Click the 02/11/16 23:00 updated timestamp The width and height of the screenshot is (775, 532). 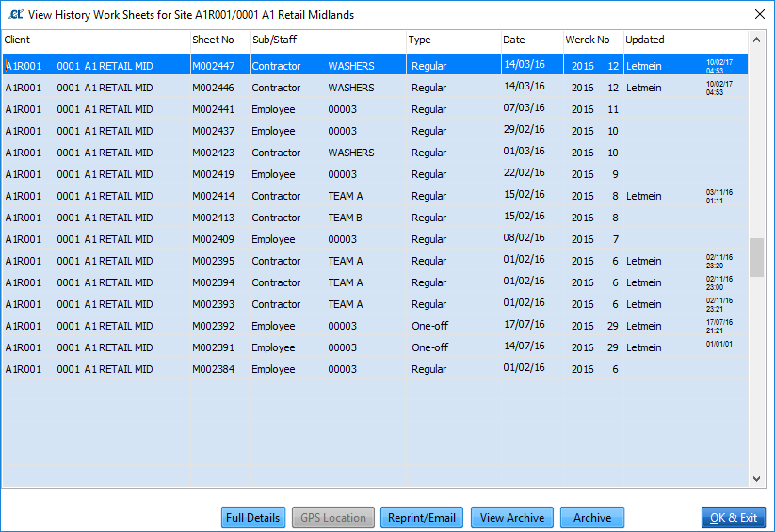coord(719,282)
